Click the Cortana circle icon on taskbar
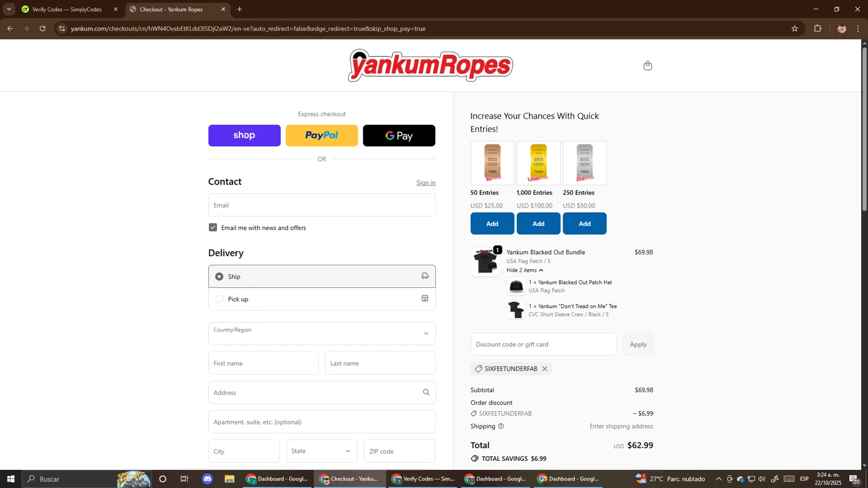 163,479
